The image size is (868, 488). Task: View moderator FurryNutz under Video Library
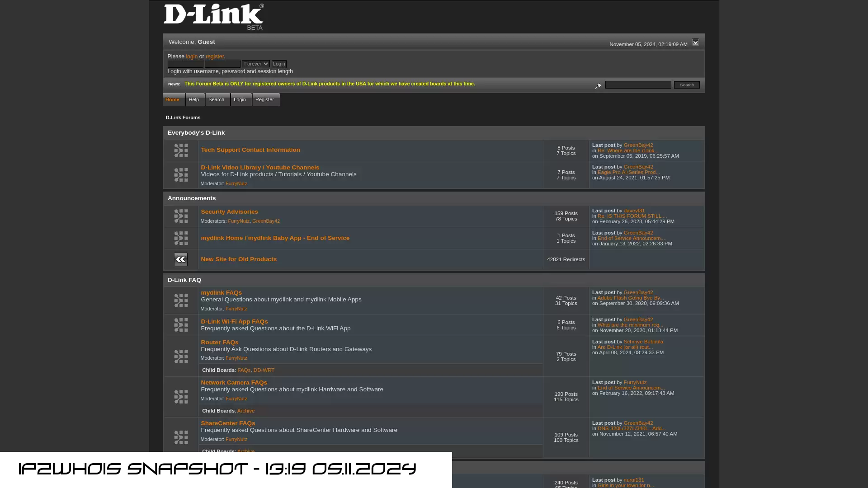tap(236, 183)
